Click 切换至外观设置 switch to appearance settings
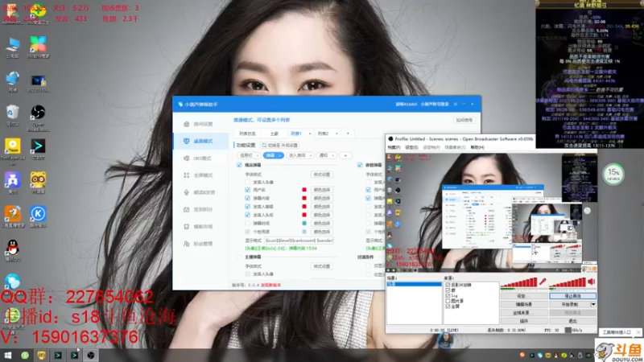This screenshot has height=362, width=644. tap(279, 146)
